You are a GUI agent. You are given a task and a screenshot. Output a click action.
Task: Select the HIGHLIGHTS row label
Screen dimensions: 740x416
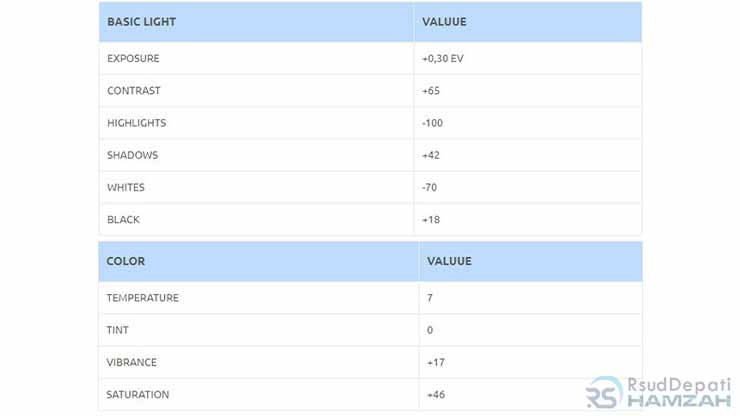pyautogui.click(x=136, y=123)
